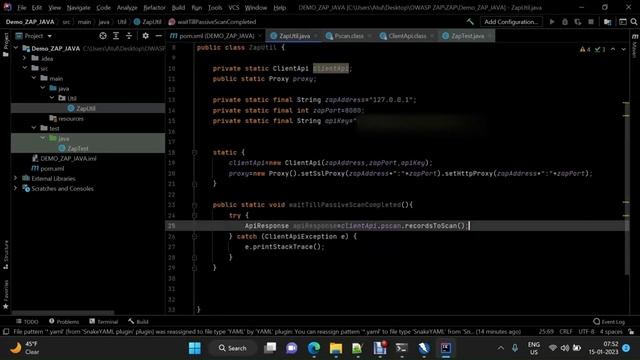This screenshot has height=360, width=640.
Task: Open the Terminal tool window
Action: [103, 322]
